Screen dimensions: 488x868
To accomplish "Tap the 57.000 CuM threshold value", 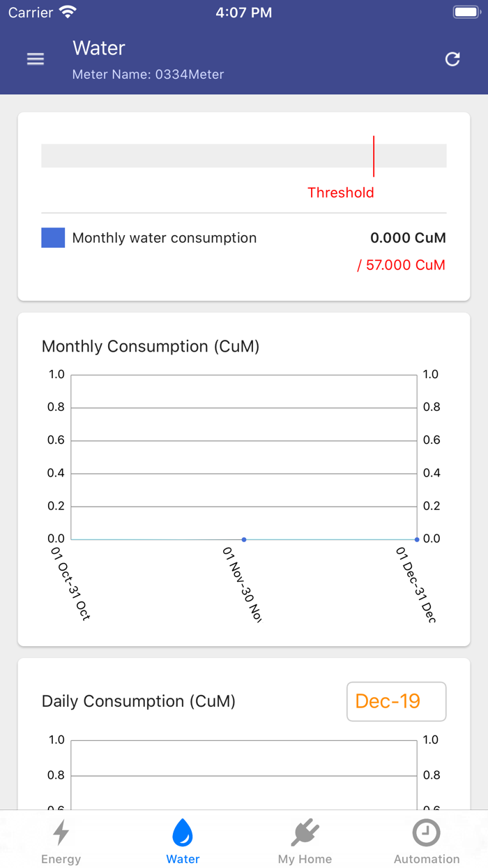I will coord(402,265).
